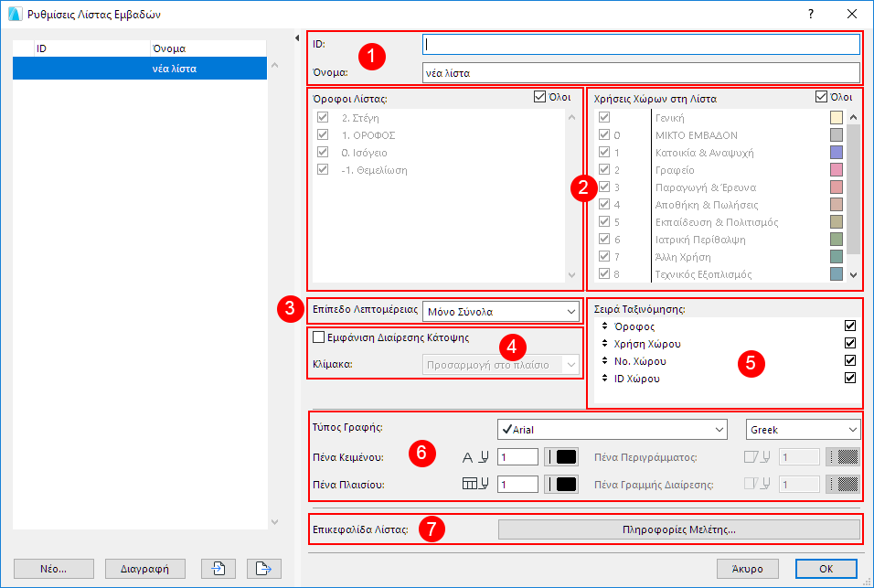Open Πληροφορίες Μελέτης... project info button
874x588 pixels.
click(x=679, y=529)
